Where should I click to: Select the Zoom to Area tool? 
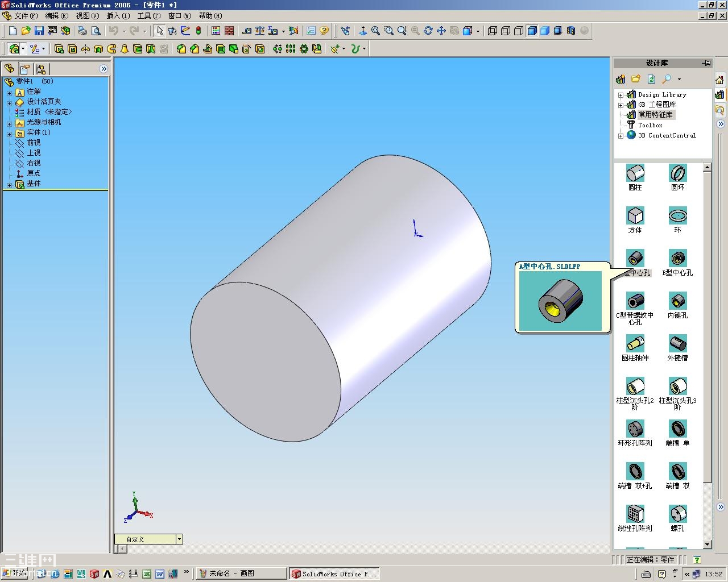pos(389,31)
